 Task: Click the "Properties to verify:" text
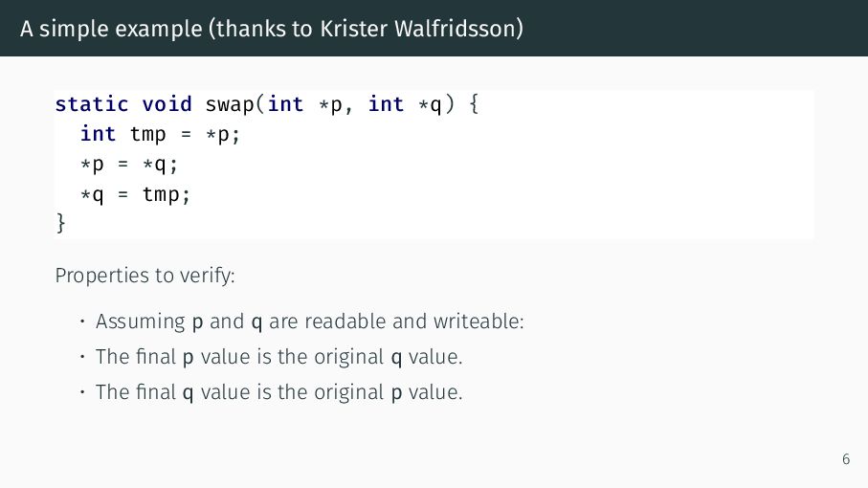[x=145, y=276]
